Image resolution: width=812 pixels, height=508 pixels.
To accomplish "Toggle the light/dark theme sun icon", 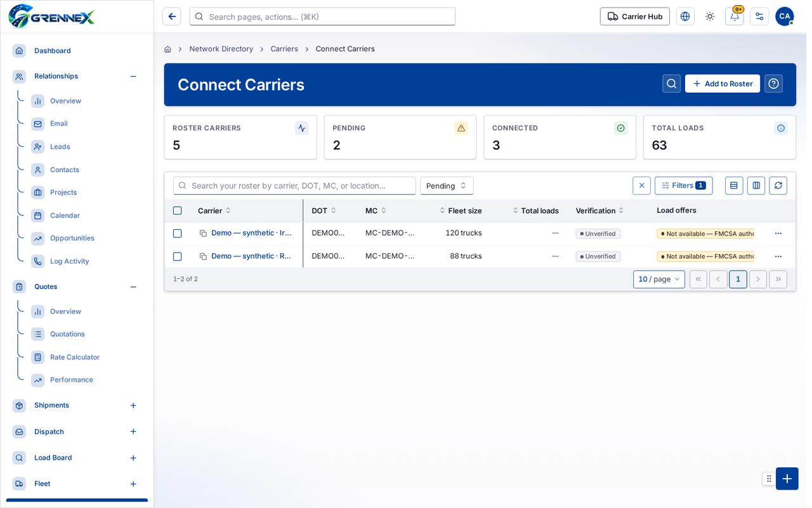I will coord(710,17).
